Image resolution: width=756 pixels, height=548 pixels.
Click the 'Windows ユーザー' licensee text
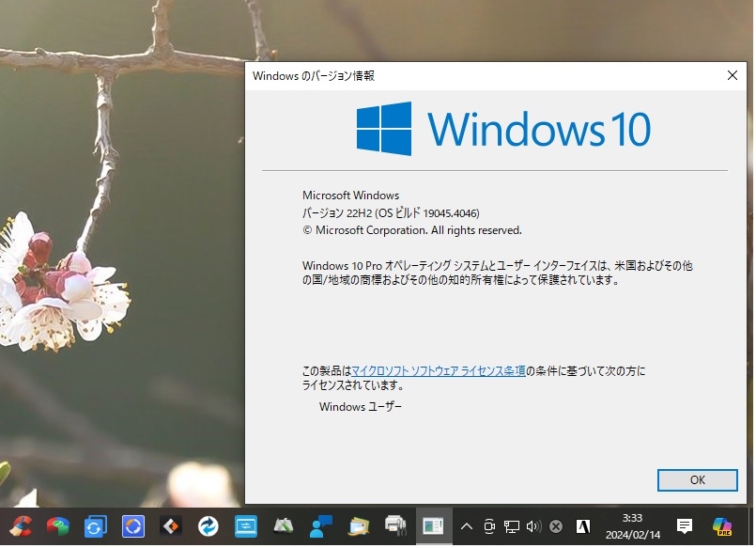(x=362, y=408)
